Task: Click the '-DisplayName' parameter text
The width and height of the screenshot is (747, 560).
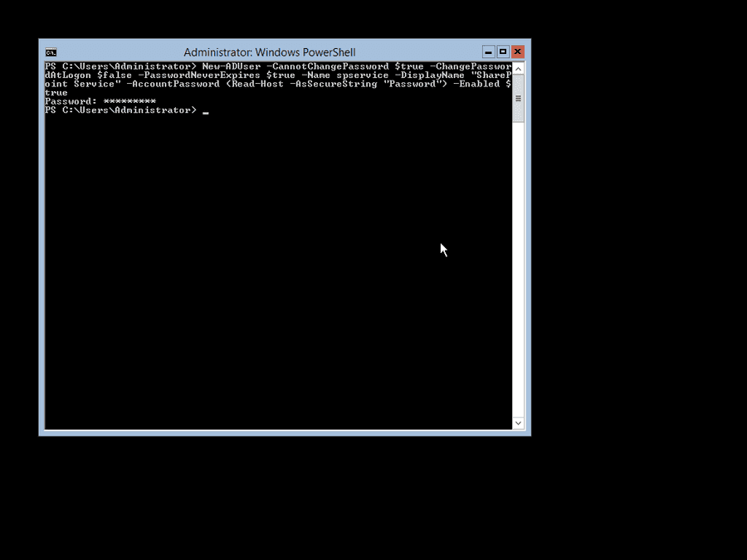Action: pos(430,75)
